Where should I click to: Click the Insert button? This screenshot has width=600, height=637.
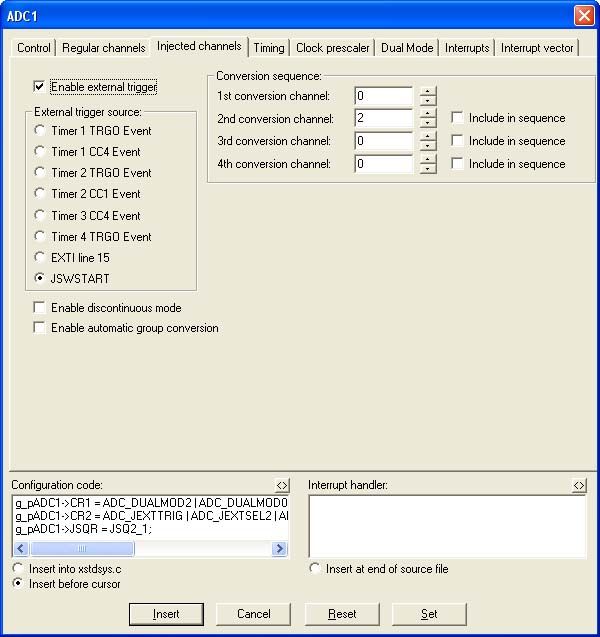pyautogui.click(x=166, y=614)
